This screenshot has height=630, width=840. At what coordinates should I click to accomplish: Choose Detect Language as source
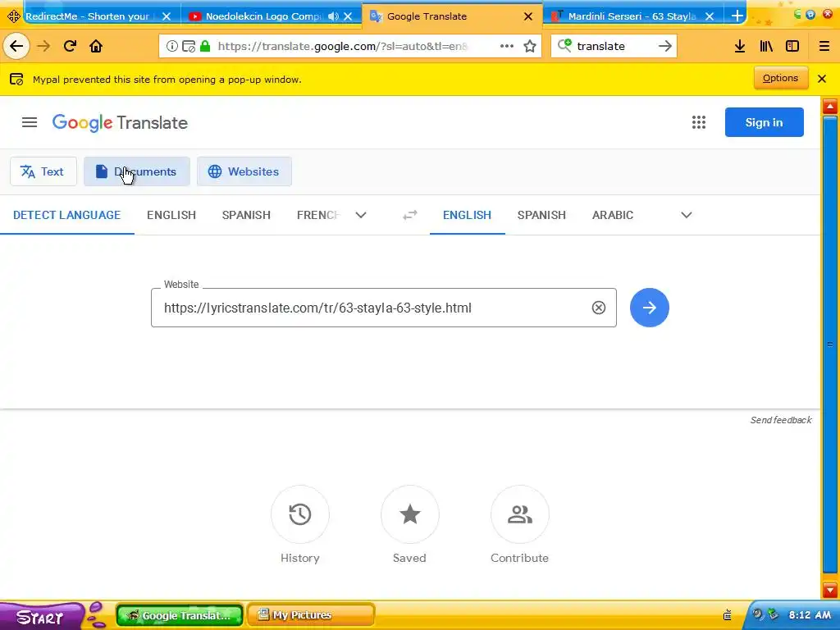point(67,215)
